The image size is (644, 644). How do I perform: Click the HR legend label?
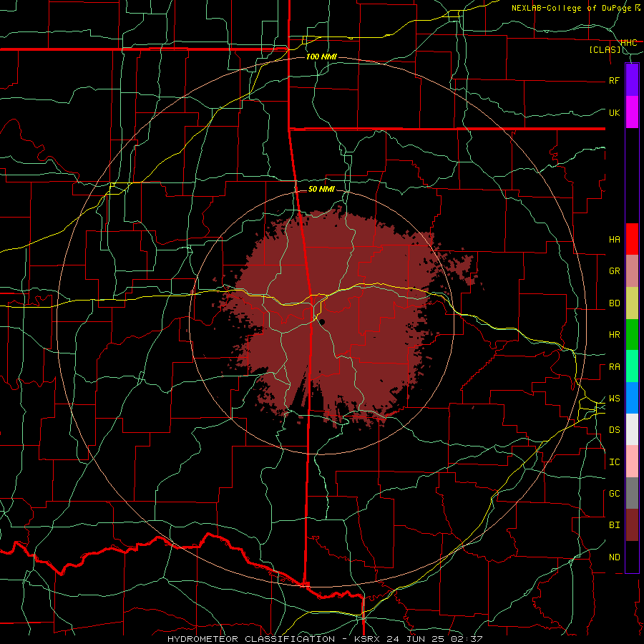tap(614, 335)
